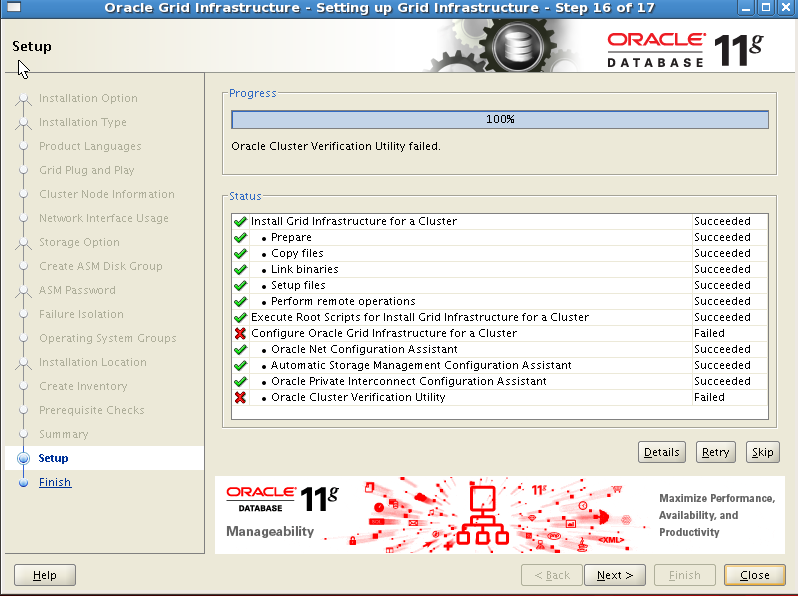Click green check icon beside Copy files
Viewport: 798px width, 596px height.
click(x=240, y=253)
